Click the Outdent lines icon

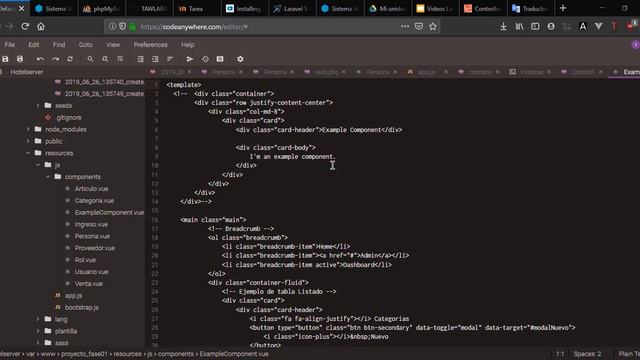coord(155,59)
